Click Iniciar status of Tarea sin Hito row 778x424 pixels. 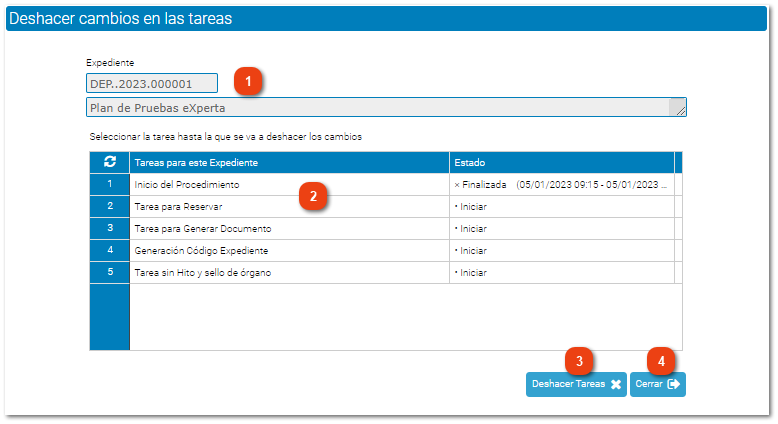(x=562, y=272)
